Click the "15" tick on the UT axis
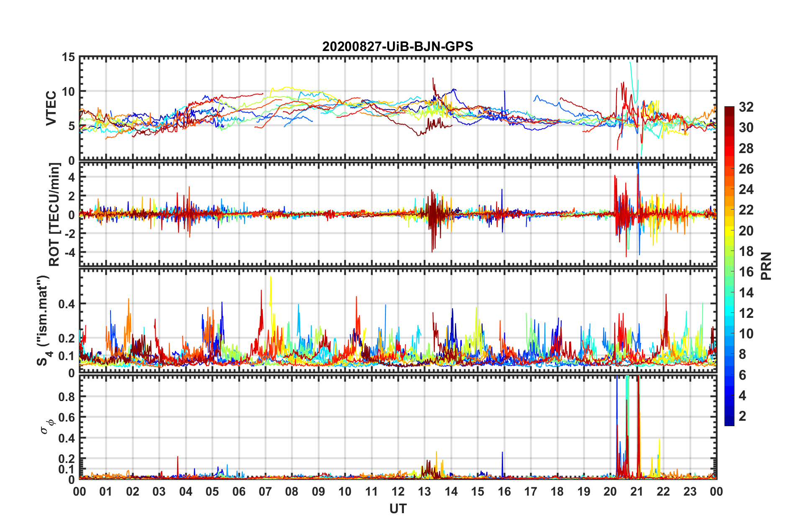Screen dimensions: 796x532 pos(478,491)
